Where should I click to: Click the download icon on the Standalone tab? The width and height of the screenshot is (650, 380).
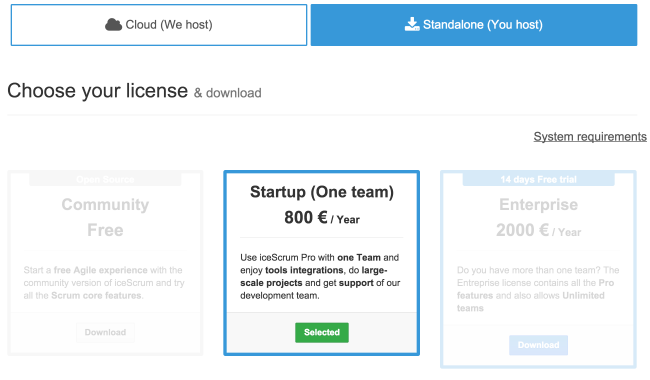click(x=412, y=24)
